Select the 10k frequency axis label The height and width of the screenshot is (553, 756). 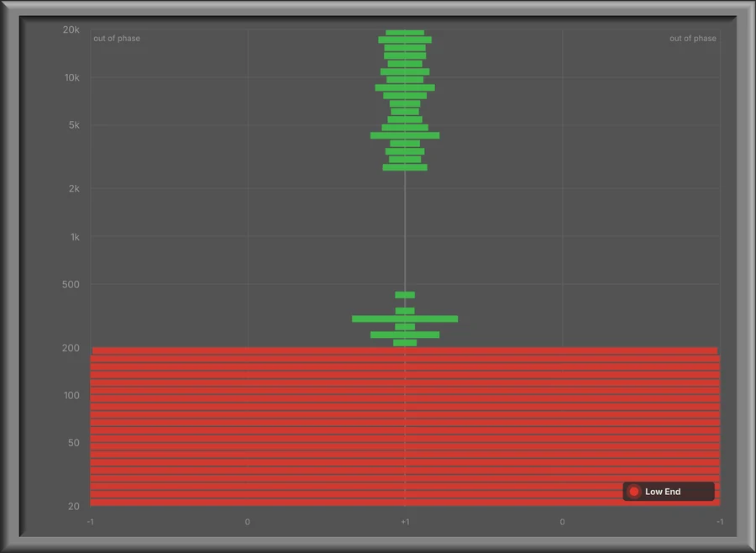click(x=72, y=77)
